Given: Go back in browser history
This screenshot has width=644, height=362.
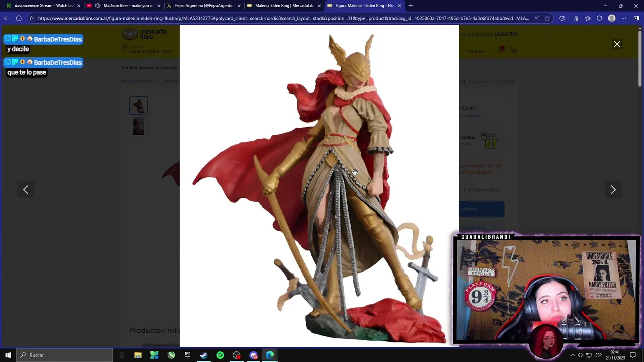Looking at the screenshot, I should 7,18.
